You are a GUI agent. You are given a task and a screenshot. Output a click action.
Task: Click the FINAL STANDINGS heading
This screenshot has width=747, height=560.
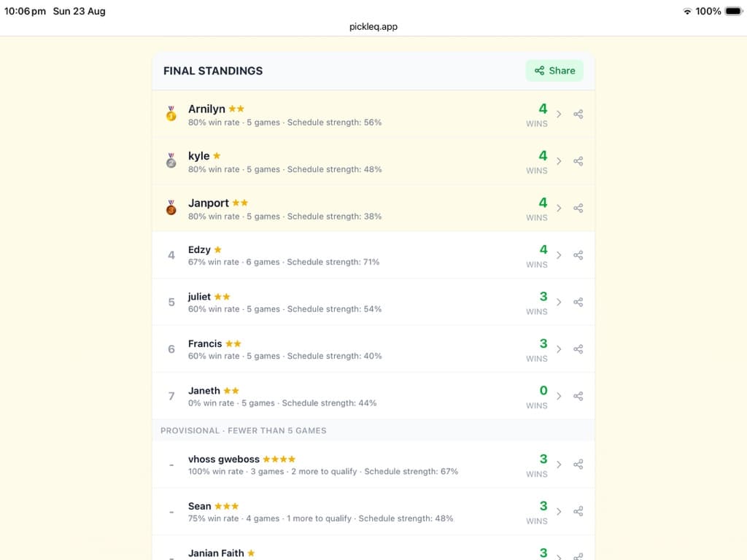pos(213,71)
